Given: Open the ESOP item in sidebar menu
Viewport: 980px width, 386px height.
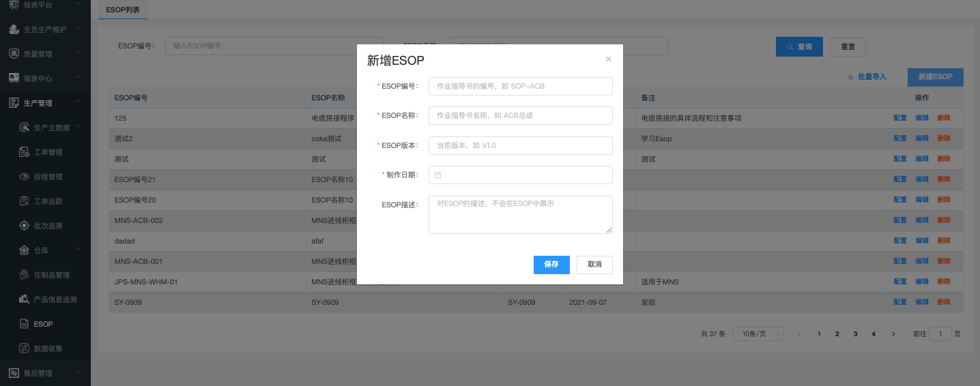Looking at the screenshot, I should (43, 324).
